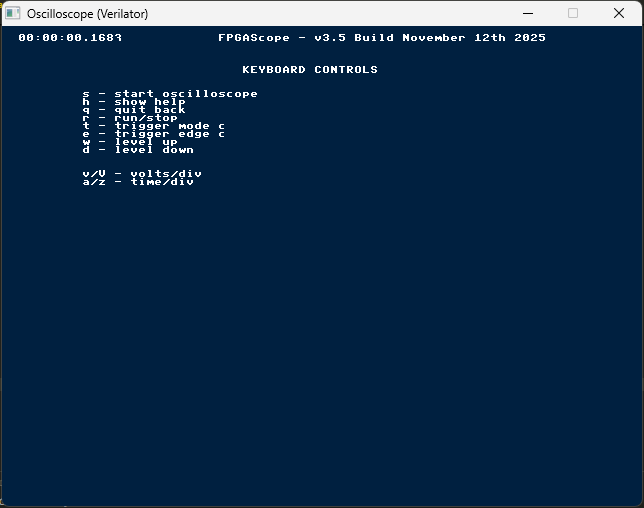Maximize the Oscilloscope window

[x=573, y=13]
